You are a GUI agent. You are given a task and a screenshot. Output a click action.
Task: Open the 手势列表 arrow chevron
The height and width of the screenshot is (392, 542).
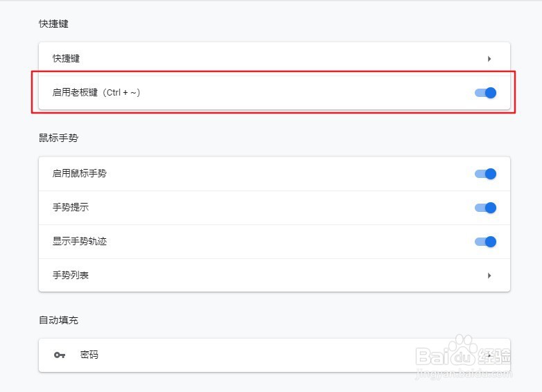point(489,276)
